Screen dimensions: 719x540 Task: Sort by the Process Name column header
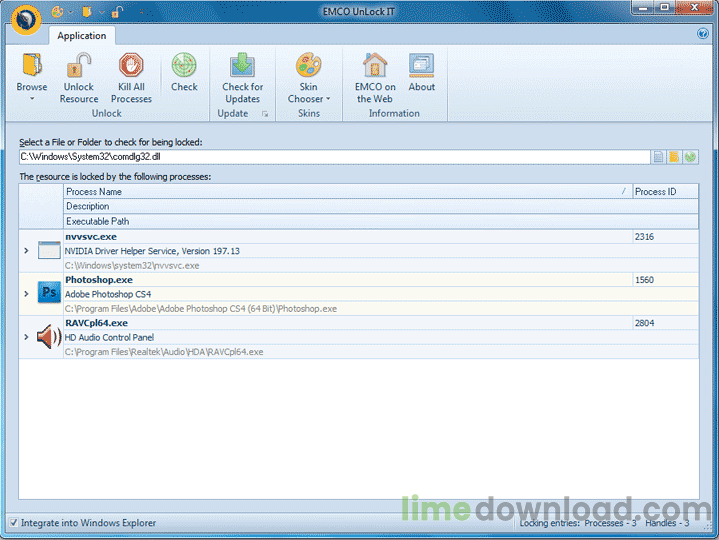point(340,191)
